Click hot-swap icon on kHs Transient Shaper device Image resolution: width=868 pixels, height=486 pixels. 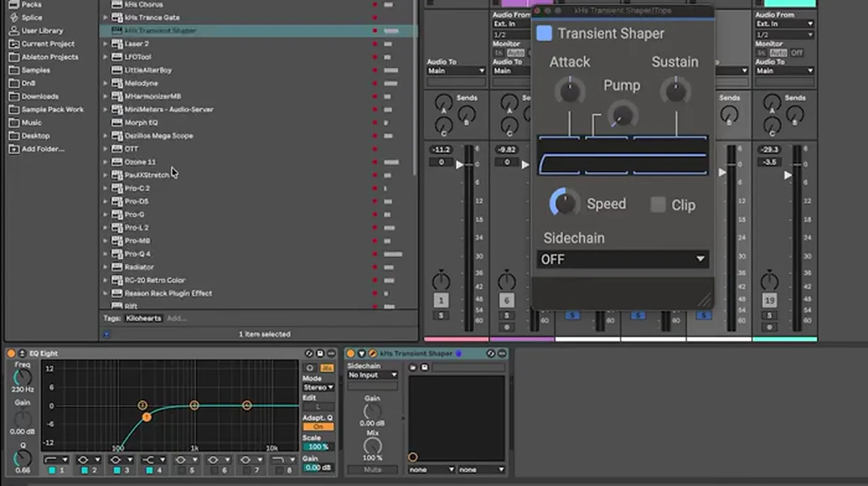click(490, 354)
